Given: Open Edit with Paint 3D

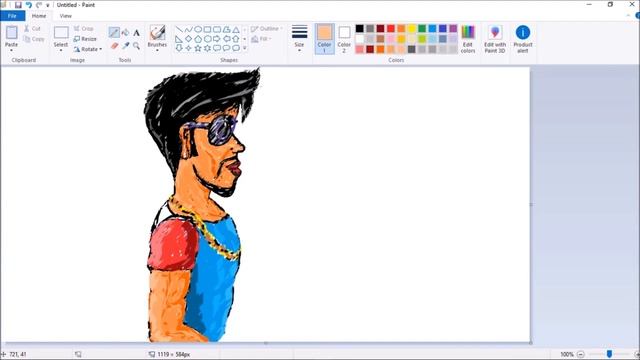Looking at the screenshot, I should [x=495, y=39].
